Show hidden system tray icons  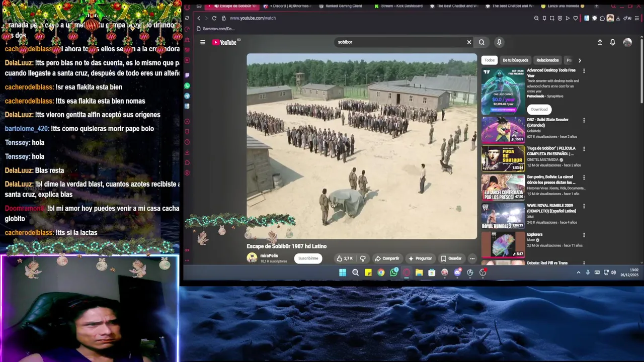tap(579, 273)
